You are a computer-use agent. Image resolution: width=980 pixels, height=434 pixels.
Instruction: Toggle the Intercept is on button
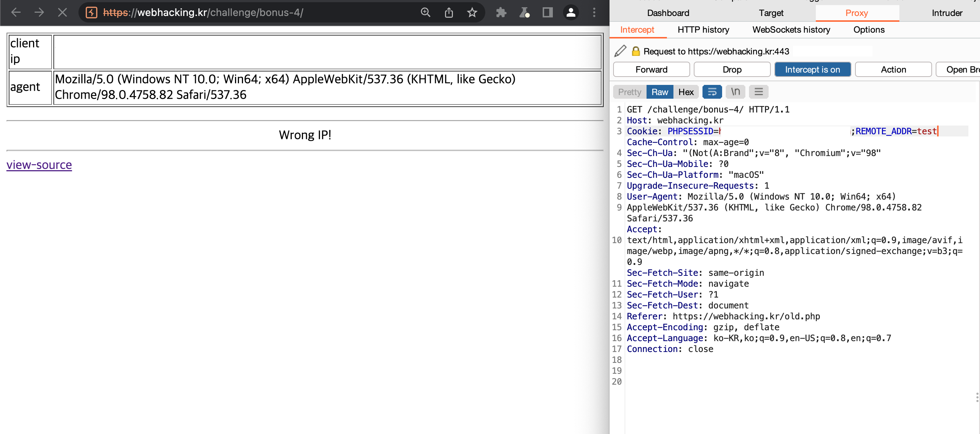tap(812, 70)
